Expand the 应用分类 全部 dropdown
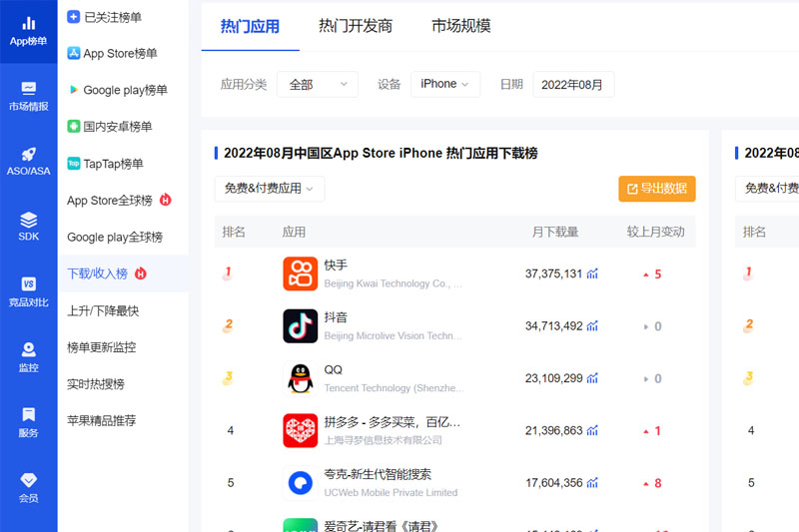 click(318, 85)
